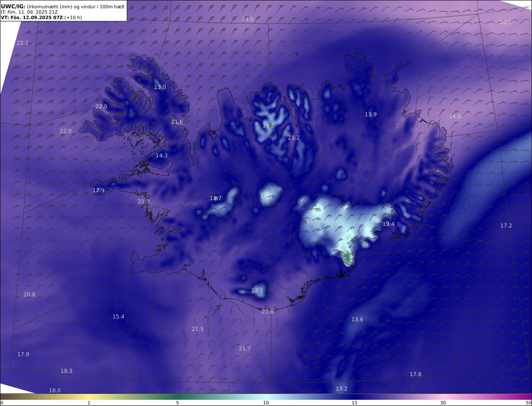Click the 13.6 value on the map
The width and height of the screenshot is (532, 406).
click(357, 320)
